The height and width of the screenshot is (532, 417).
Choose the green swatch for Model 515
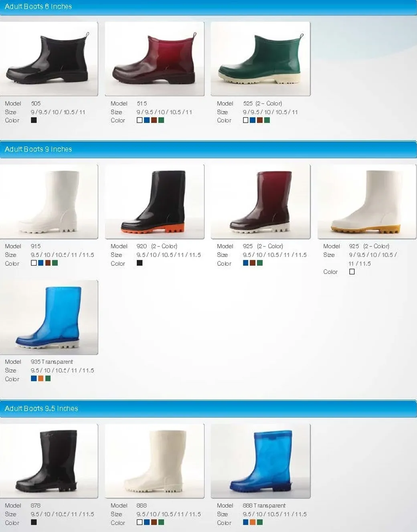161,120
